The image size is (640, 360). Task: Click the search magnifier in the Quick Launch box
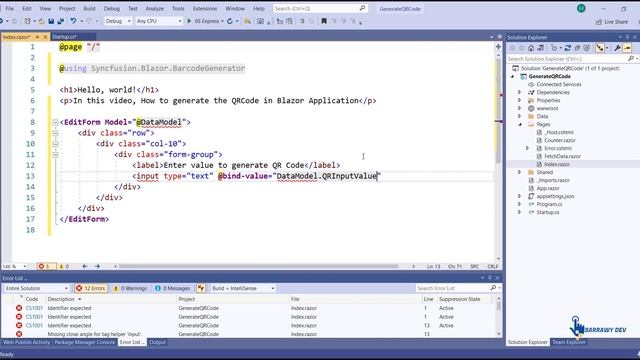point(362,8)
